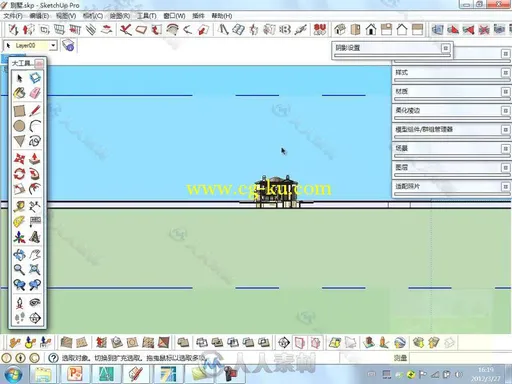Activate the pink Eraser tool
Image resolution: width=512 pixels, height=384 pixels.
tap(35, 93)
